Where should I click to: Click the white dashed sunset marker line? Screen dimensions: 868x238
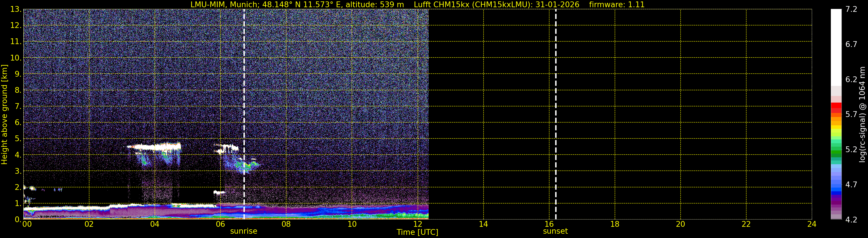(556, 114)
